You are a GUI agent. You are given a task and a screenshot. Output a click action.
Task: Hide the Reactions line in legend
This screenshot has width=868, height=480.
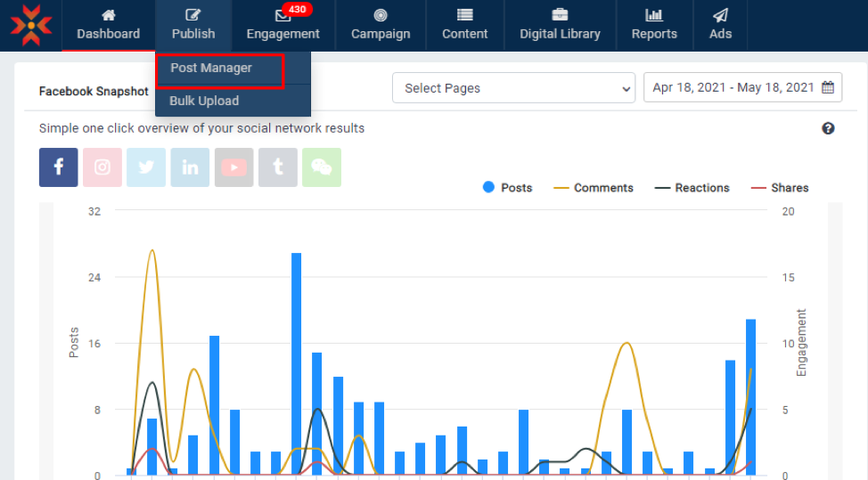(692, 188)
